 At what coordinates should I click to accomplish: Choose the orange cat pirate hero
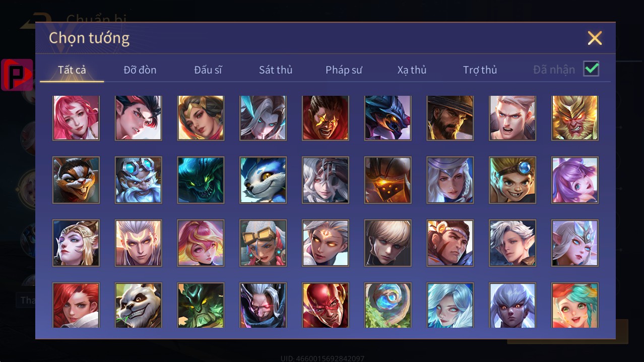click(76, 180)
